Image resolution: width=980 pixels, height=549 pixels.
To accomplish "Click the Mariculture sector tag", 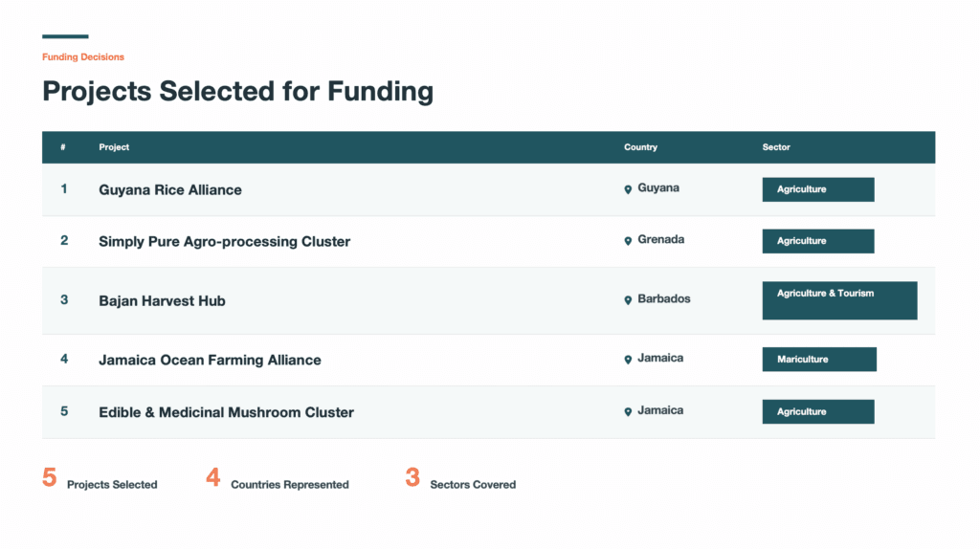I will coord(819,360).
